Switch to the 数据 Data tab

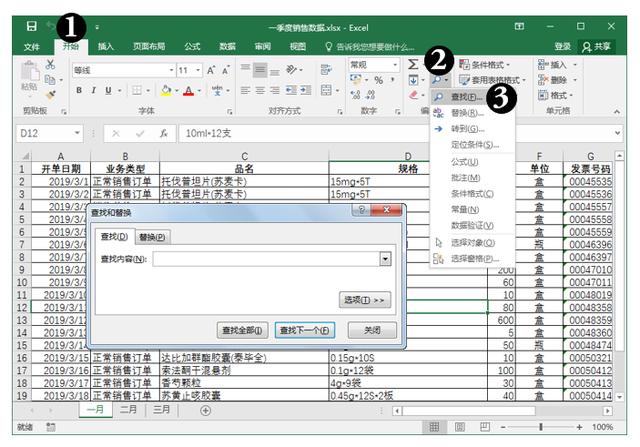(x=227, y=47)
